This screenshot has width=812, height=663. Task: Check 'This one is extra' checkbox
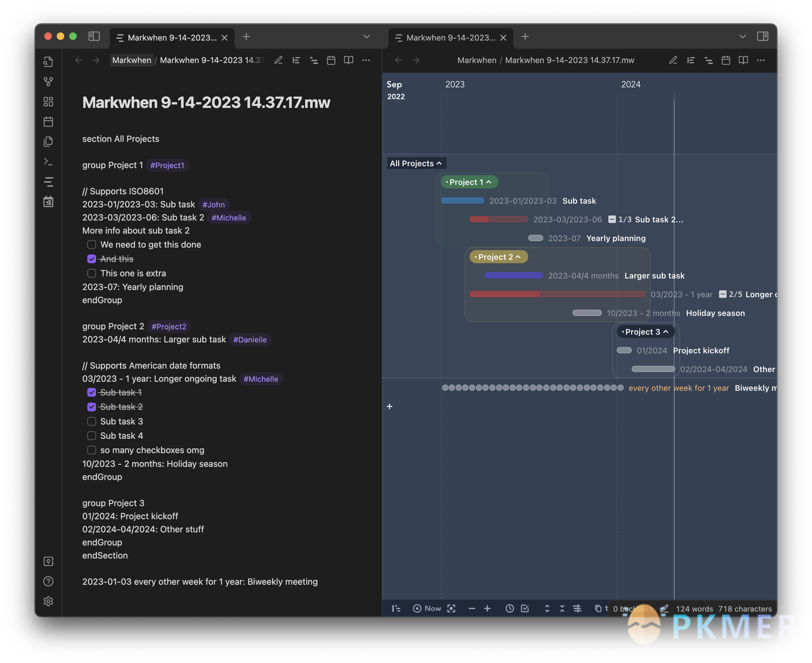tap(91, 273)
